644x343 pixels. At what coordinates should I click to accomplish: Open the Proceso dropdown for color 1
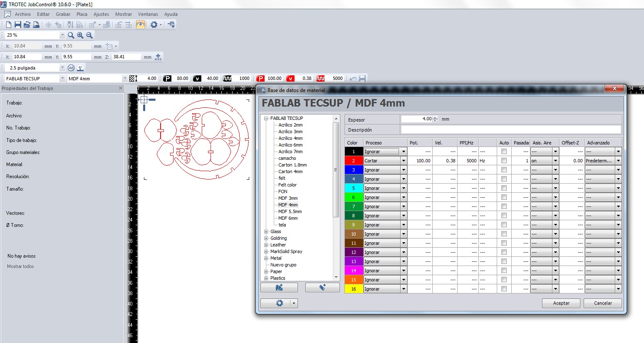403,152
